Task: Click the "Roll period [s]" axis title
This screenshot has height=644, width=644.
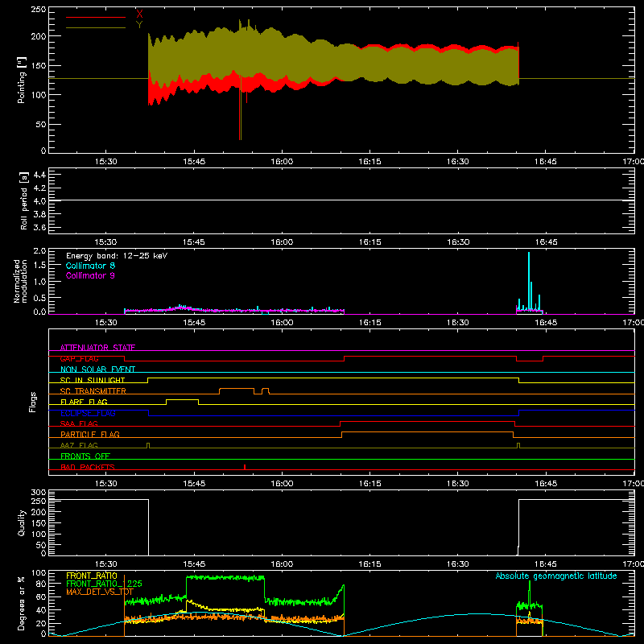Action: click(x=23, y=200)
